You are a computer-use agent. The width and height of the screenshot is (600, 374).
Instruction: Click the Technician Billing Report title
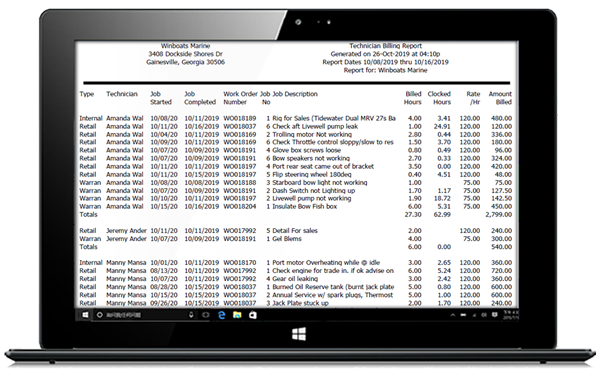click(x=385, y=46)
